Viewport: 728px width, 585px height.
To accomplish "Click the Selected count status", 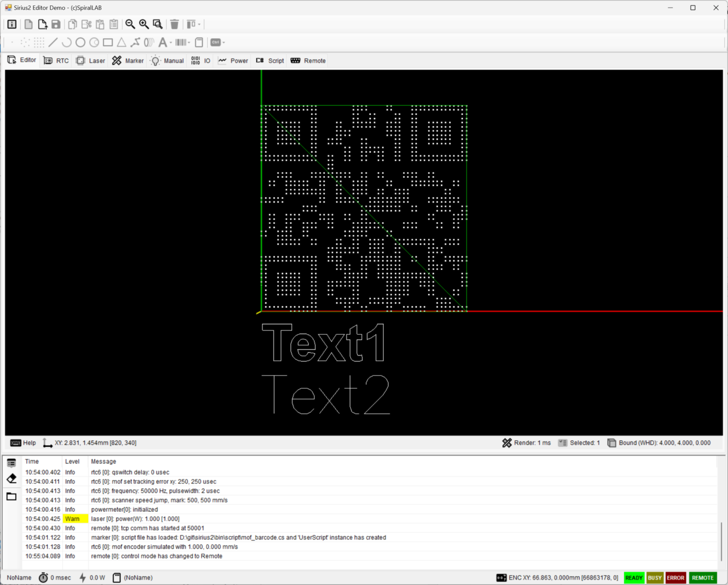I will [x=579, y=443].
